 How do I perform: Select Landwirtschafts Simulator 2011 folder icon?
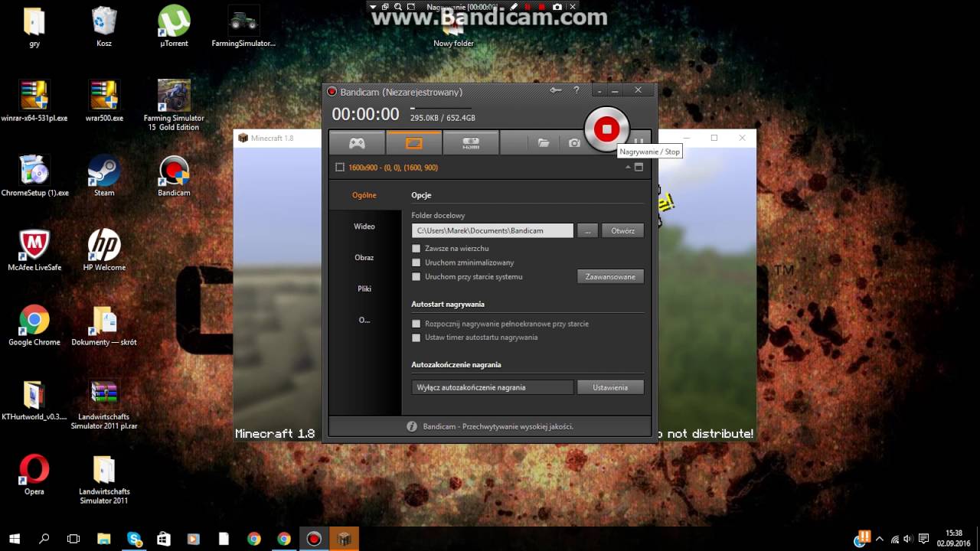click(x=104, y=479)
